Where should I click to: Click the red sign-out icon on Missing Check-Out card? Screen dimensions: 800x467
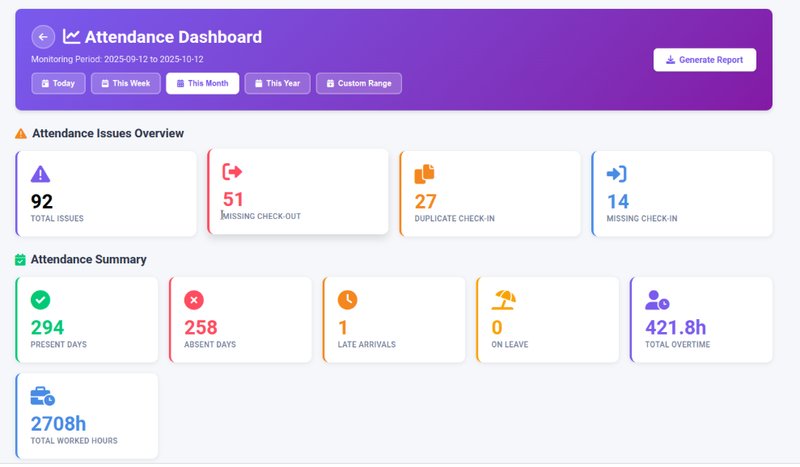(232, 171)
